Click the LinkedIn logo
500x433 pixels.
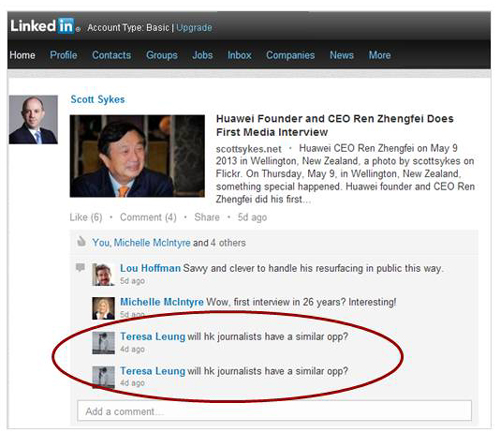44,26
